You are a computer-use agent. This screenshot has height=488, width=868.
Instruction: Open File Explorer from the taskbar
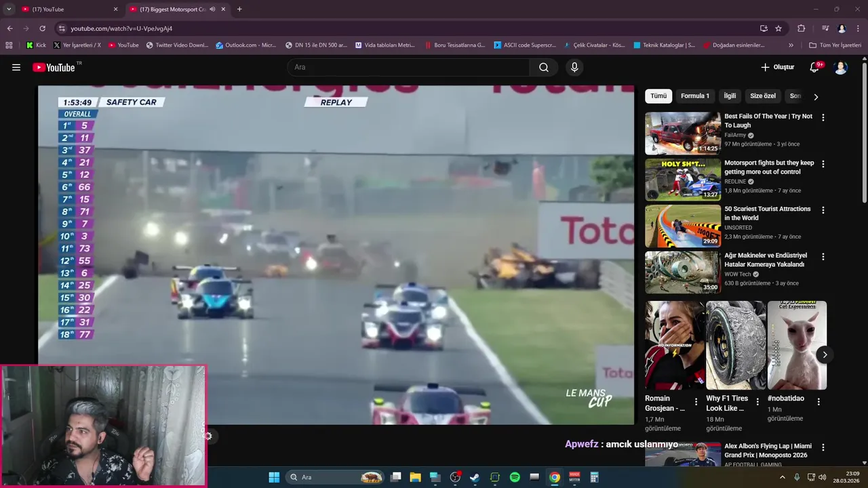(415, 477)
